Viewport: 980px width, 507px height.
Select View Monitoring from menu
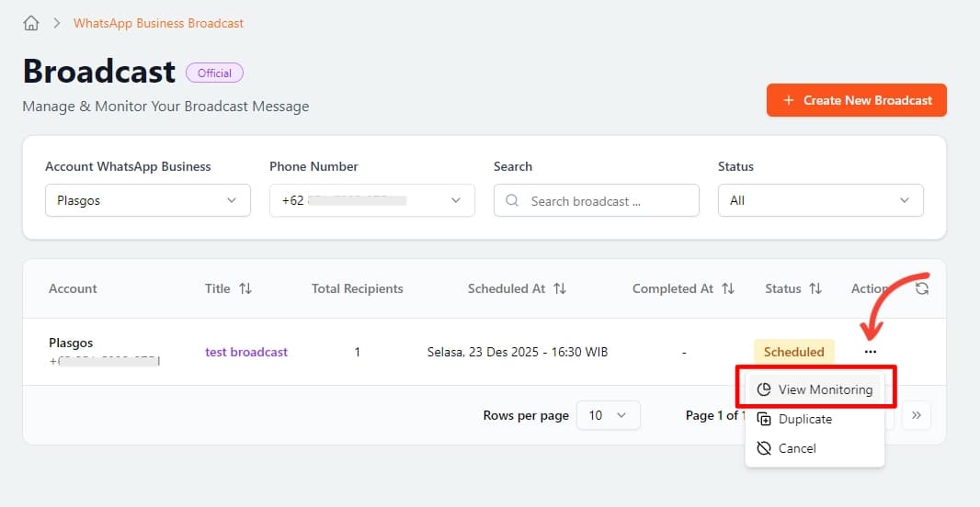[815, 389]
